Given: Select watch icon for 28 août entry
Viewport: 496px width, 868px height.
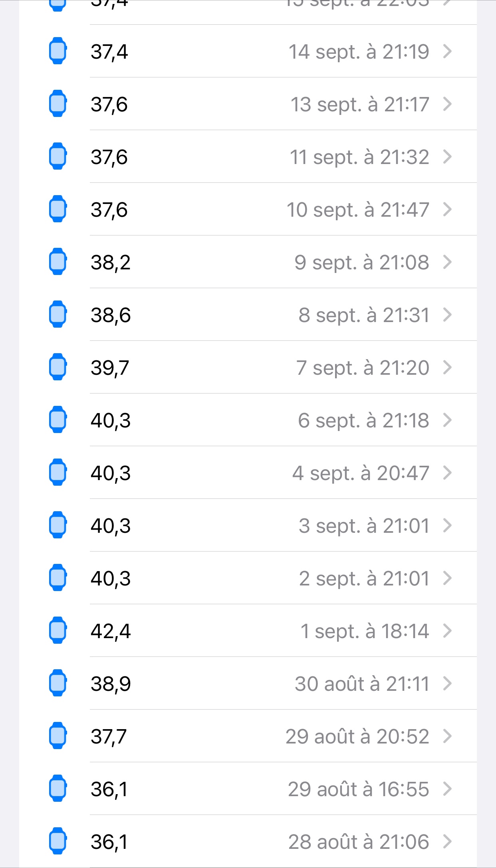Looking at the screenshot, I should click(x=58, y=841).
